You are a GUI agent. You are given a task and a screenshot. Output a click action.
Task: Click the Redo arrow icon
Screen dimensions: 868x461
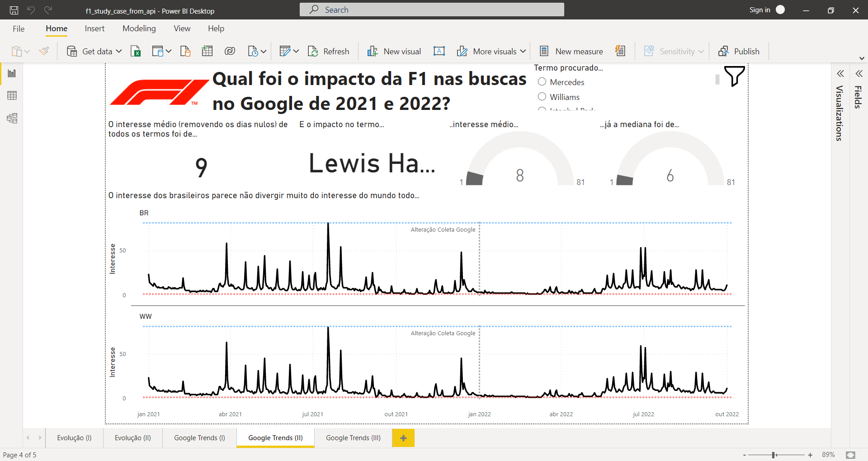(48, 10)
